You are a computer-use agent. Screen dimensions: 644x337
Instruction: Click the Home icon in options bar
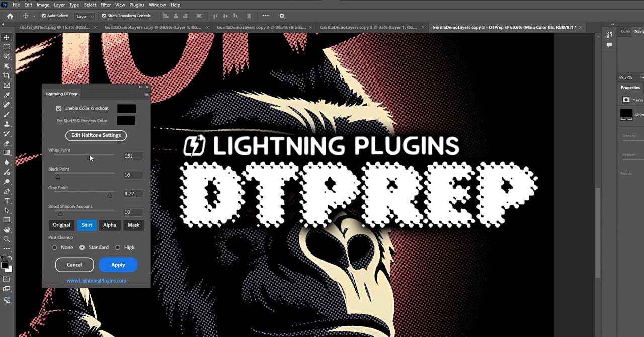click(x=10, y=16)
